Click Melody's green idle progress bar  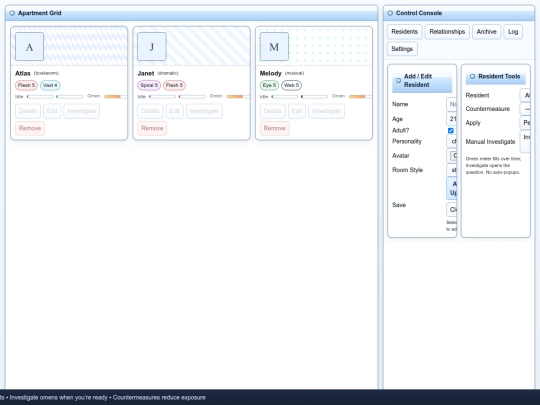285,97
